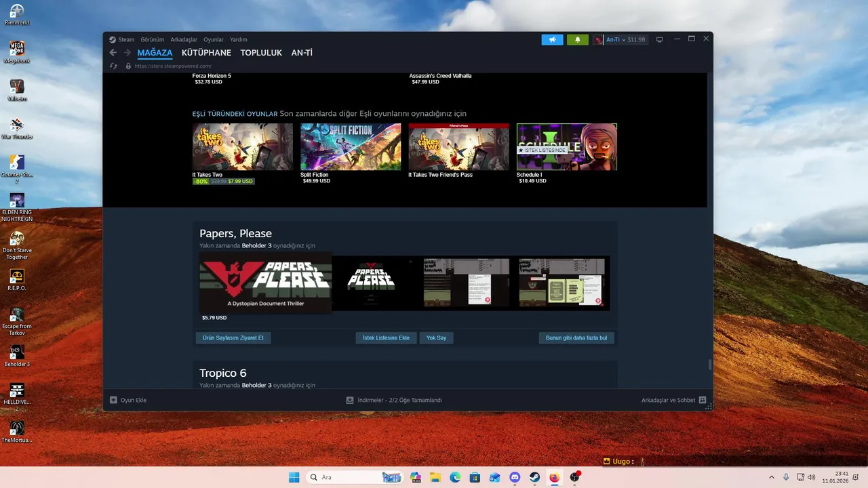
Task: Select the Megabonk desktop icon
Action: pyautogui.click(x=17, y=52)
